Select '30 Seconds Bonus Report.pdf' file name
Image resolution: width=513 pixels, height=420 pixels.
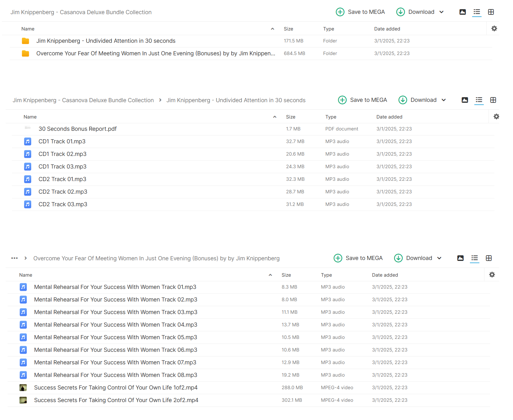coord(78,129)
